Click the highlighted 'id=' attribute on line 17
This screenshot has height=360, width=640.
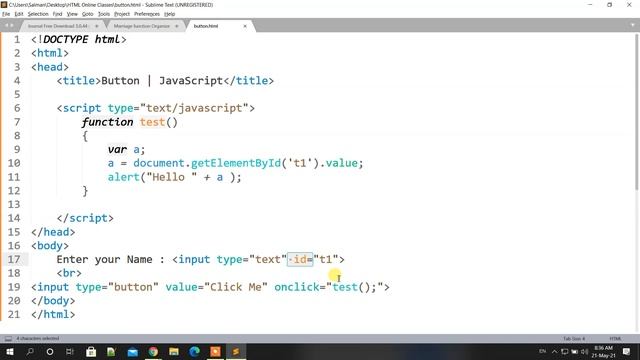click(x=300, y=260)
